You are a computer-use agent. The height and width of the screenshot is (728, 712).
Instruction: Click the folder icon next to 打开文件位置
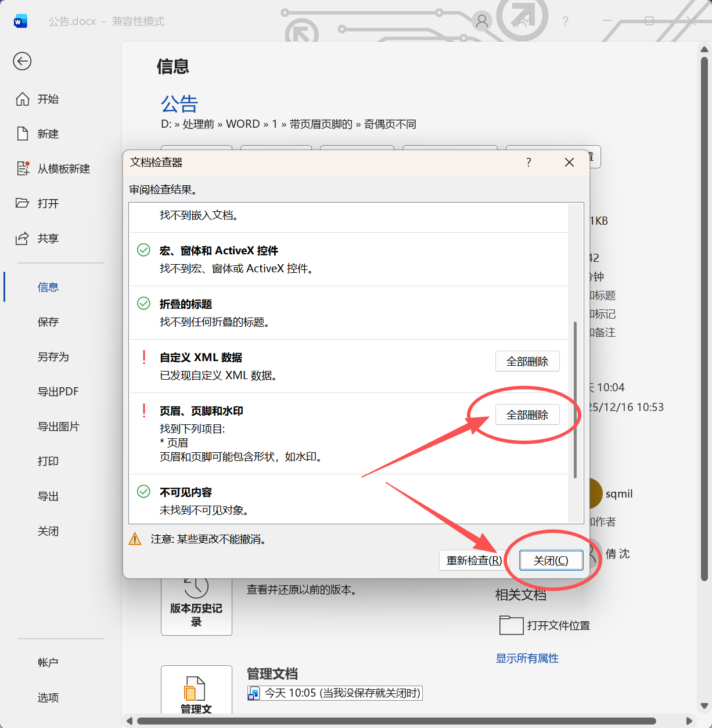(511, 625)
